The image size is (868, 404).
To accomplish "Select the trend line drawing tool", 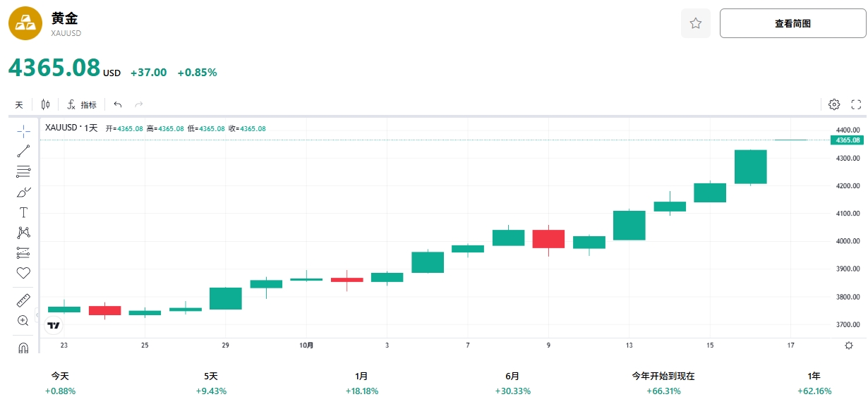I will [x=23, y=150].
